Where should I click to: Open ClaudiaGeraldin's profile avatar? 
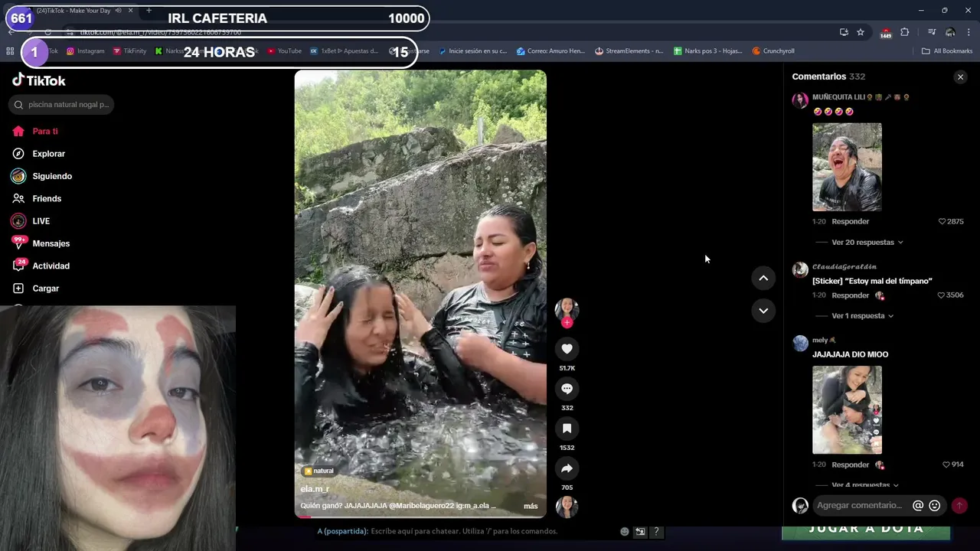(x=800, y=269)
